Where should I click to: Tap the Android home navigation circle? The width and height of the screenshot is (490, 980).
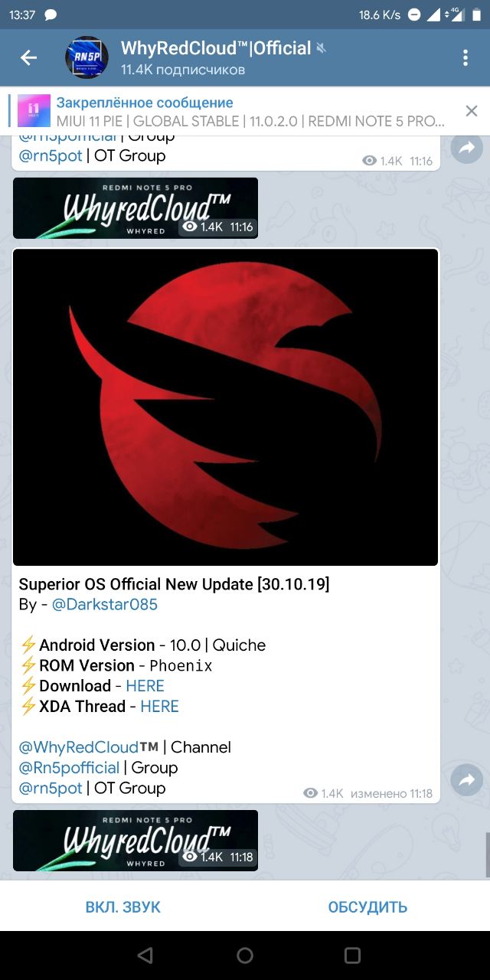point(245,955)
